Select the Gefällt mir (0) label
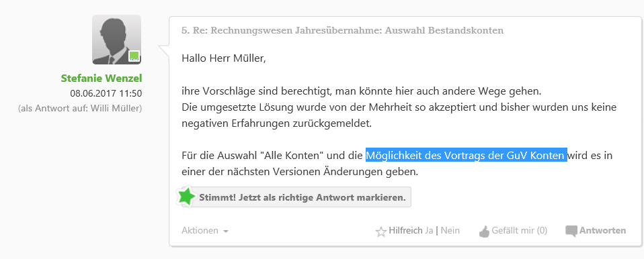 (520, 231)
